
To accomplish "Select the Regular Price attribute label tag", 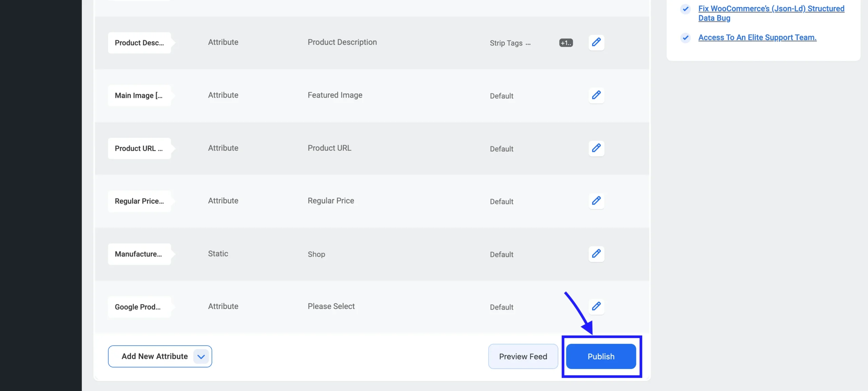I will (139, 201).
